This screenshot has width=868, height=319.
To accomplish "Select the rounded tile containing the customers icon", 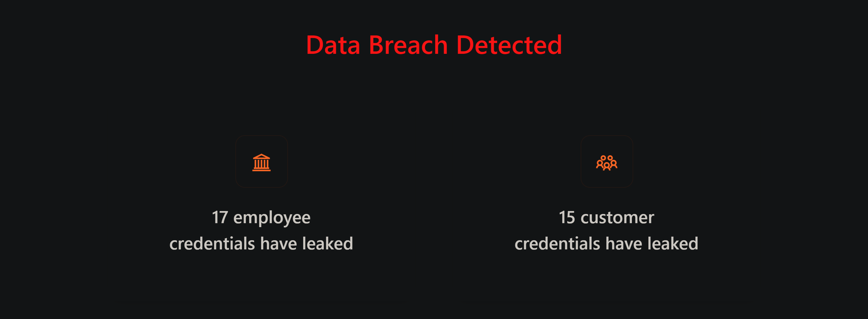I will [607, 161].
